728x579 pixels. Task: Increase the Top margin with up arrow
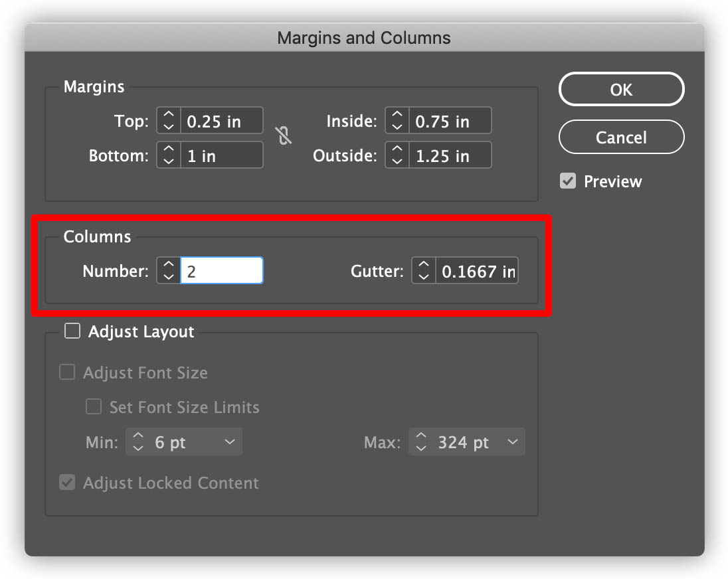pos(169,116)
